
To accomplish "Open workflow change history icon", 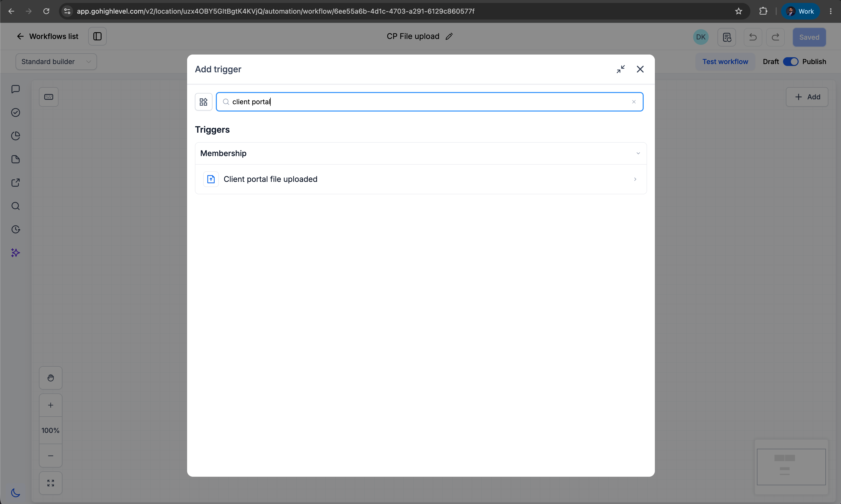I will (726, 37).
